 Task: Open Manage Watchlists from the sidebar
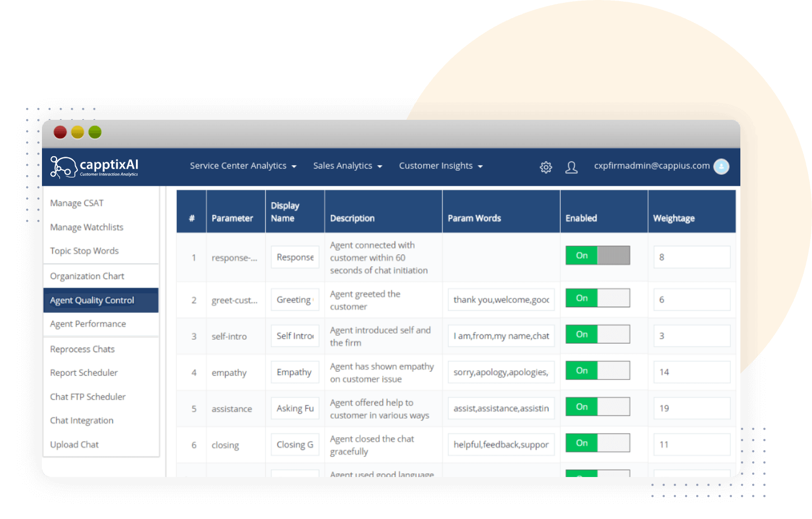point(87,227)
